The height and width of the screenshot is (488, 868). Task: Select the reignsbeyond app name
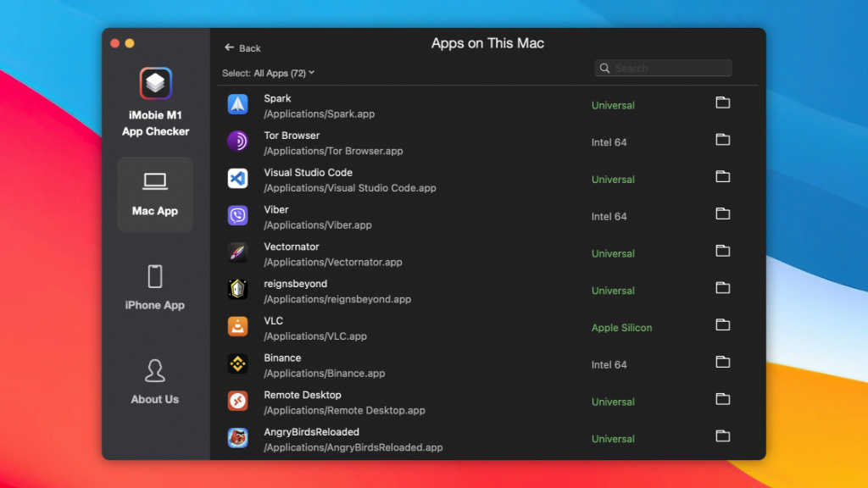(x=296, y=284)
